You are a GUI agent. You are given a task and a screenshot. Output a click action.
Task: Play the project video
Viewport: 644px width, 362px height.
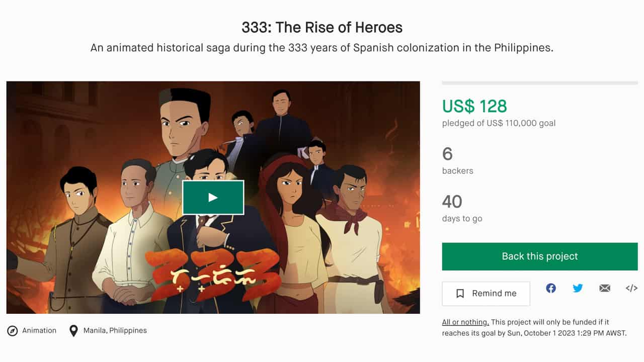pyautogui.click(x=213, y=198)
